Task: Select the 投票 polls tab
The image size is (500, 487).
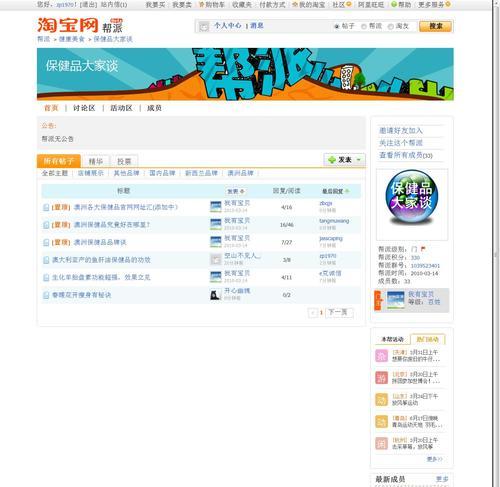Action: coord(124,161)
